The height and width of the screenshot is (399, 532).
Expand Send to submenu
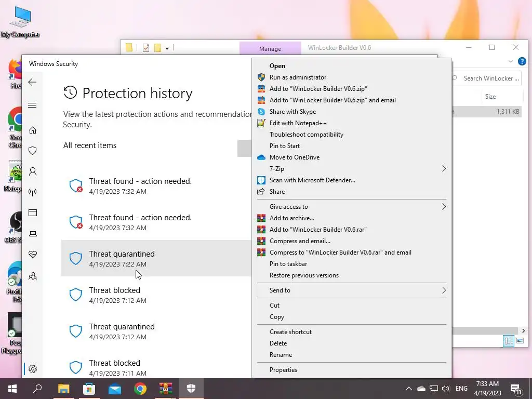(352, 290)
